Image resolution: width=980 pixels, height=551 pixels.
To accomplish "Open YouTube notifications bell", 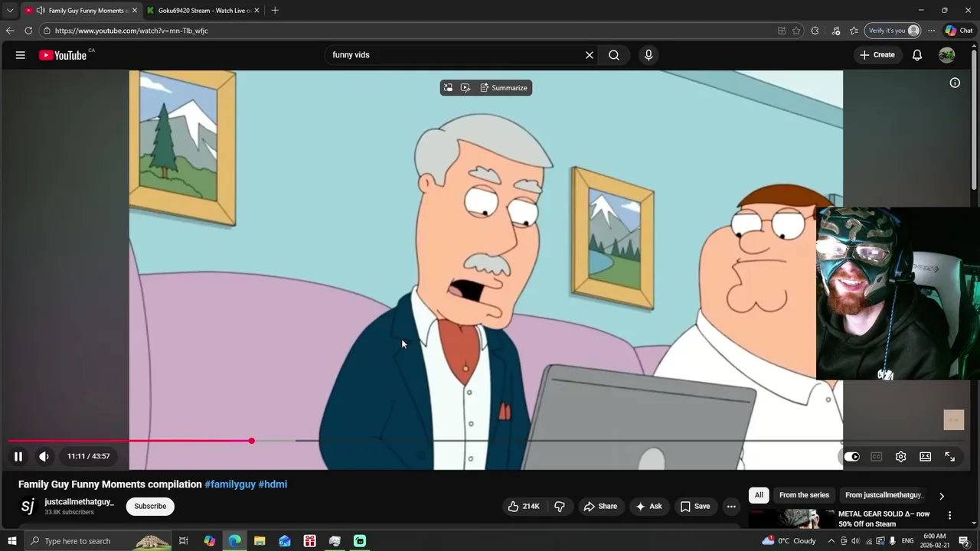I will pos(917,55).
